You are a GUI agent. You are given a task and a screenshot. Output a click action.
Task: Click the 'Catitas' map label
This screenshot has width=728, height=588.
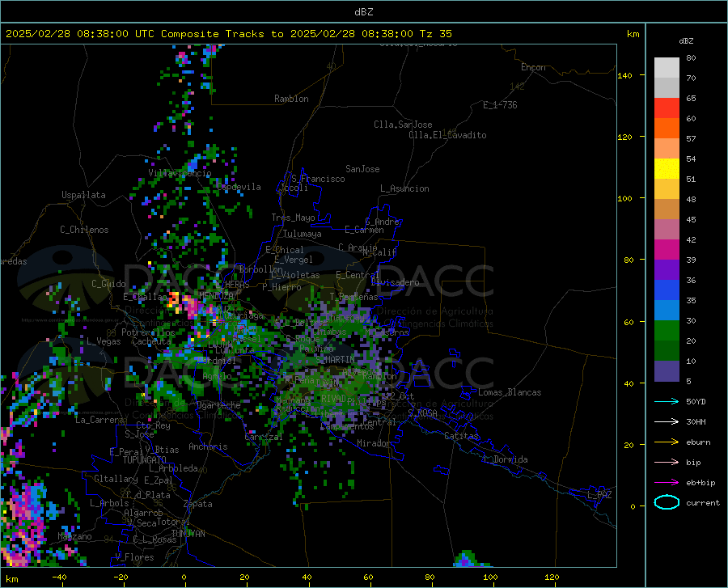461,436
